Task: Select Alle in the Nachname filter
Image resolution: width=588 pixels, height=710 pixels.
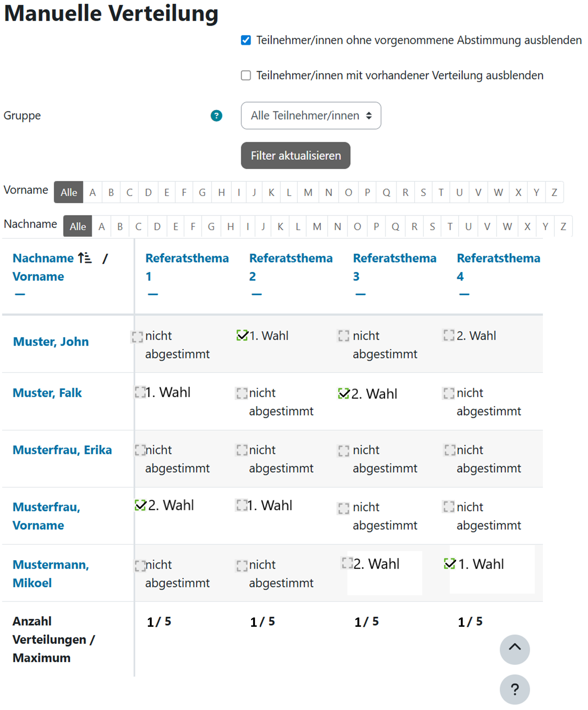Action: click(77, 226)
